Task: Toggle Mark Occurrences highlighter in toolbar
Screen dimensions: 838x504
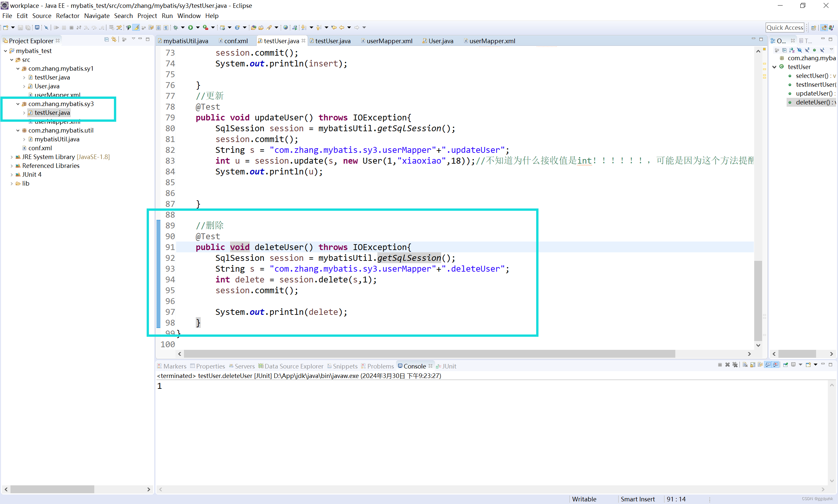Action: (x=136, y=27)
